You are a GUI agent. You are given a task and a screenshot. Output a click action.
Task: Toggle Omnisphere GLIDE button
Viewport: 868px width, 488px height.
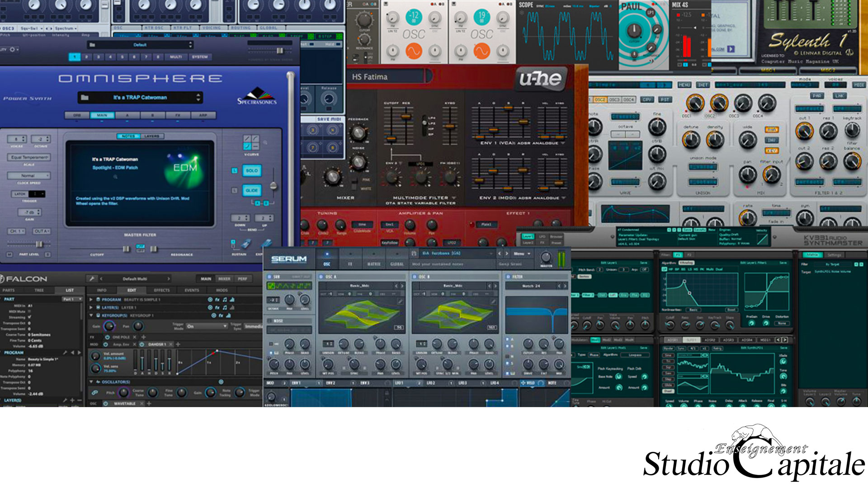coord(252,190)
